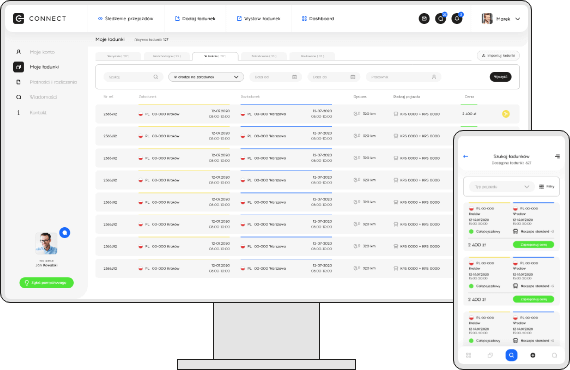
Task: Click the black icon beside Moje ładunki
Action: pos(19,67)
